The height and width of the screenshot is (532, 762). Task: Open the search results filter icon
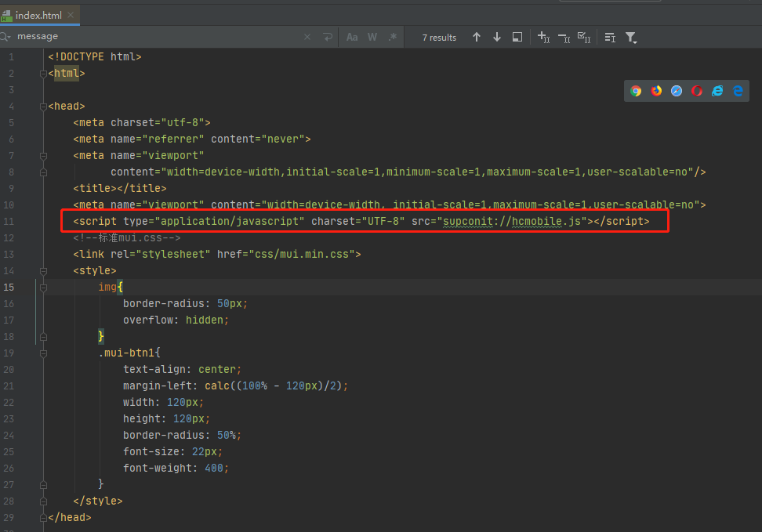(x=631, y=37)
